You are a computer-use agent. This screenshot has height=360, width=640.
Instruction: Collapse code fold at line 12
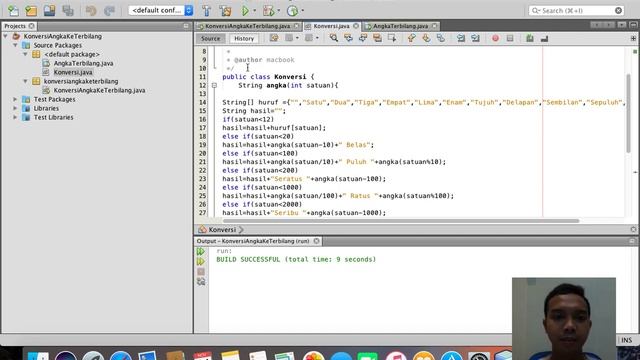pyautogui.click(x=214, y=85)
